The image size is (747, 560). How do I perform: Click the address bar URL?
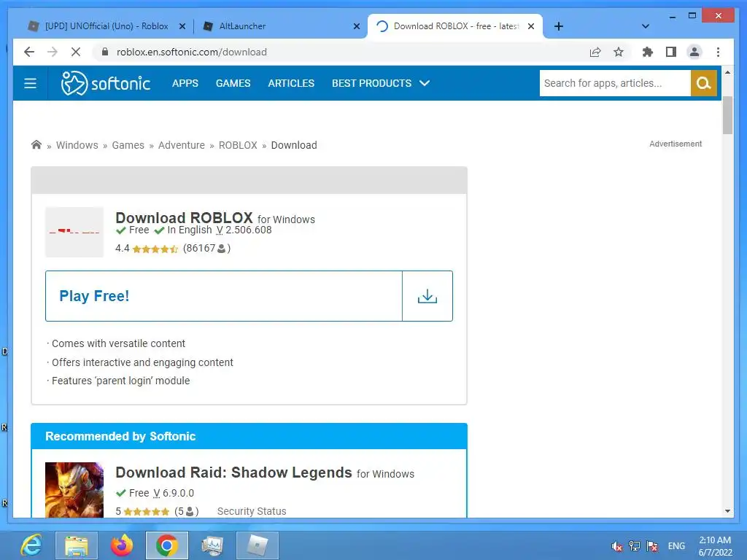[192, 52]
